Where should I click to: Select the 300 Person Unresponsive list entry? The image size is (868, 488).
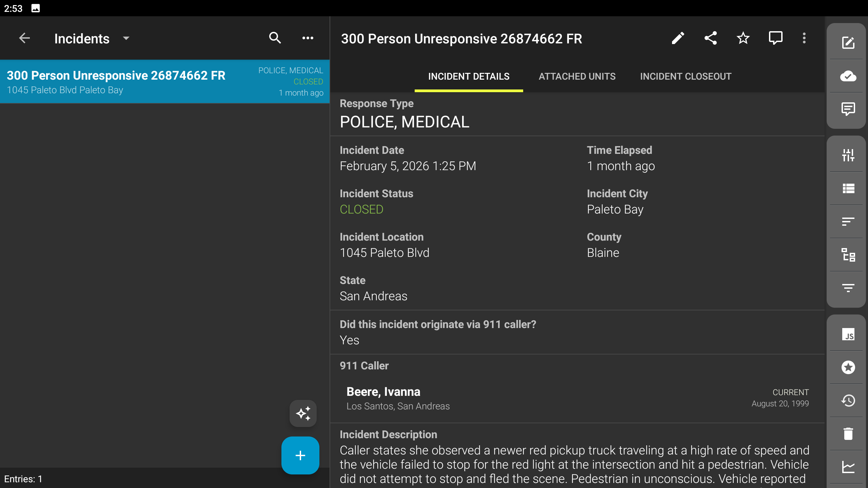click(x=165, y=82)
